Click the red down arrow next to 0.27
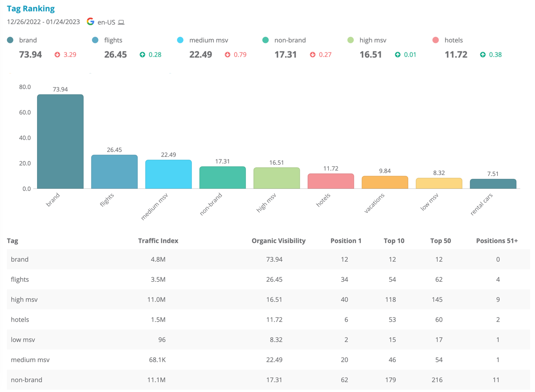 click(x=312, y=55)
